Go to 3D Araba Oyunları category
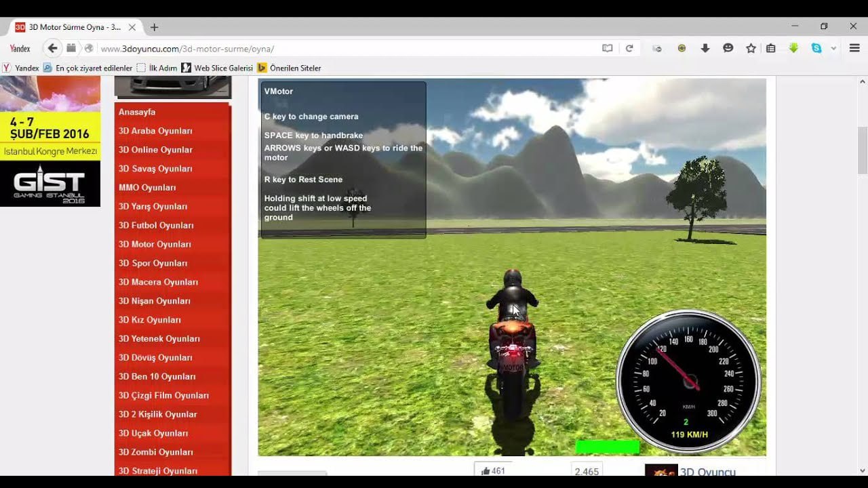 pyautogui.click(x=155, y=131)
